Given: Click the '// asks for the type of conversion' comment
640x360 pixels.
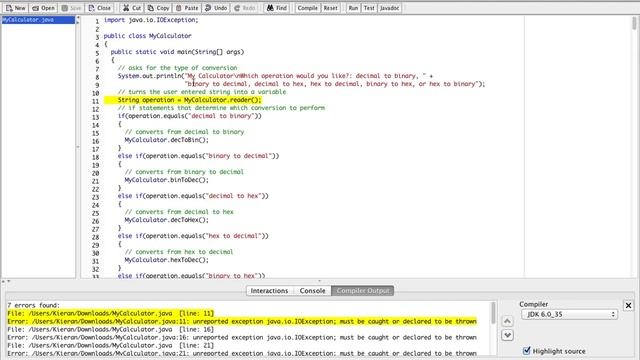Looking at the screenshot, I should [178, 68].
